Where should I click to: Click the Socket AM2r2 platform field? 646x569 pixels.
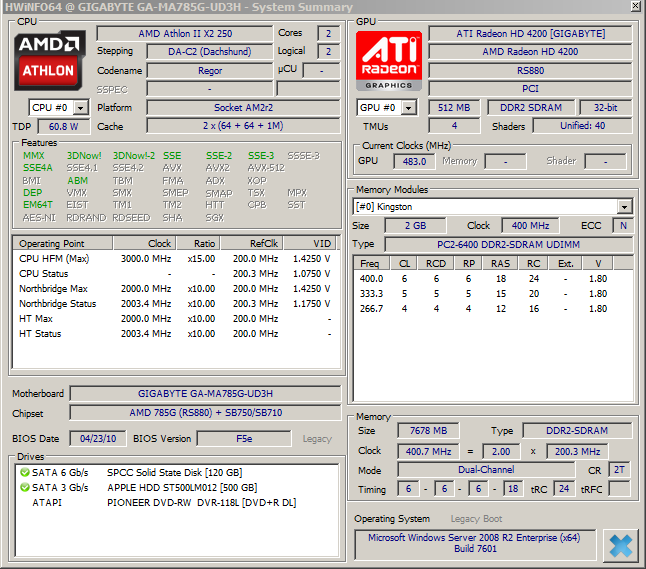pyautogui.click(x=243, y=108)
